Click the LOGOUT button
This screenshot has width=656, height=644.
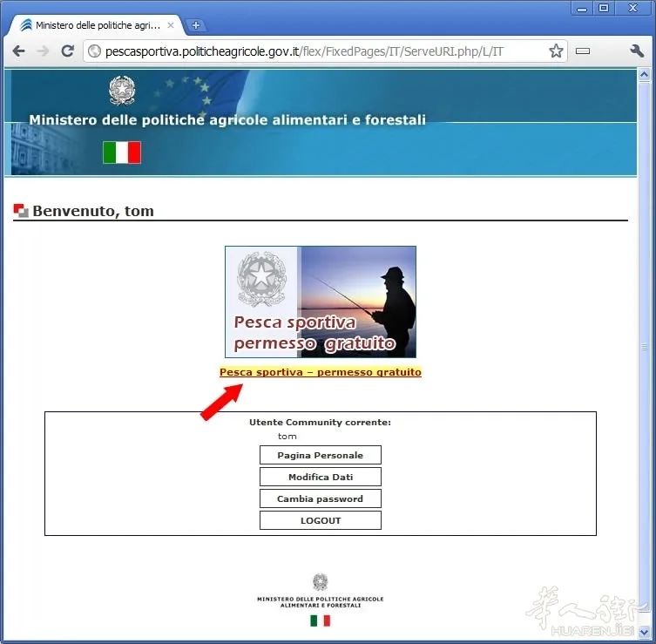tap(321, 520)
